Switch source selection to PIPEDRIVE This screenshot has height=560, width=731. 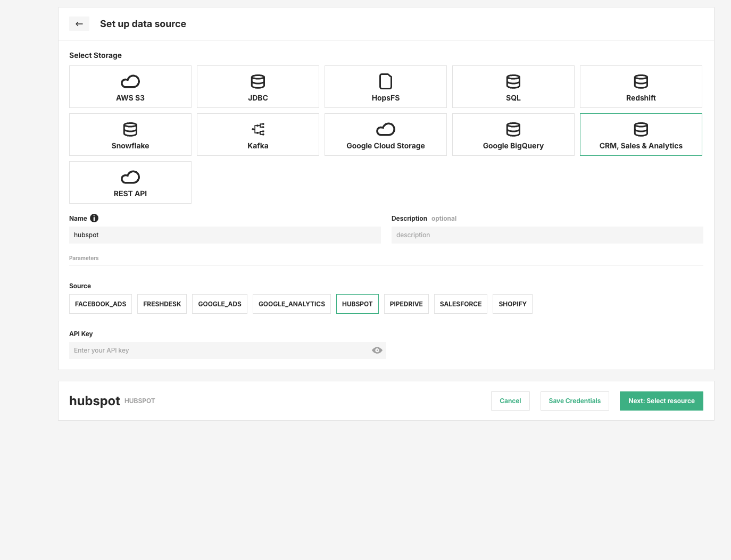(x=406, y=304)
